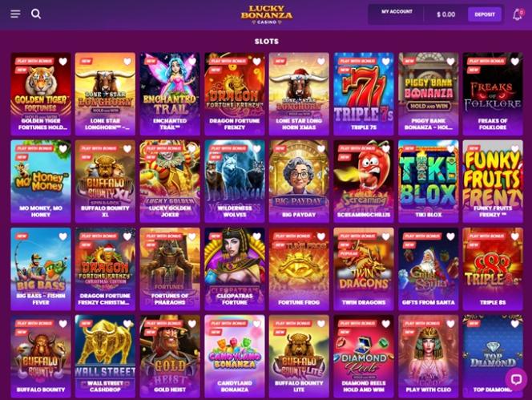Click the $0.00 balance display
The image size is (532, 400).
[x=445, y=14]
